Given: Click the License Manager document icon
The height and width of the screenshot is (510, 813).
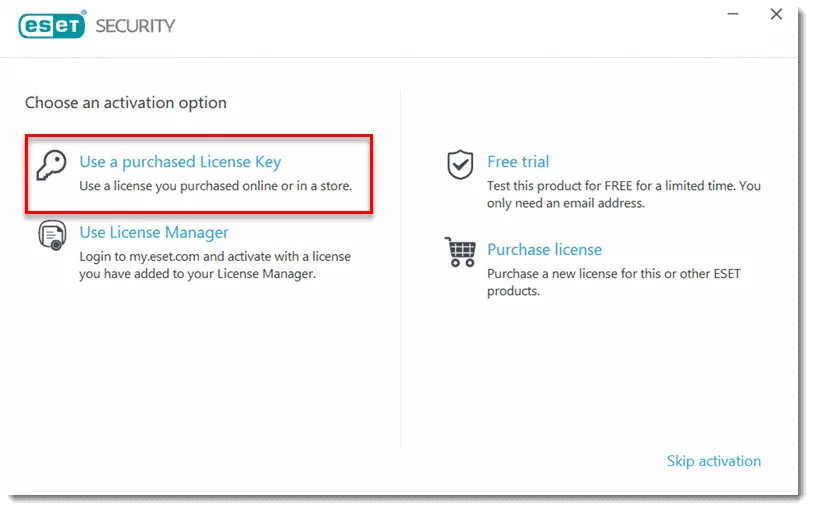Looking at the screenshot, I should pyautogui.click(x=52, y=235).
